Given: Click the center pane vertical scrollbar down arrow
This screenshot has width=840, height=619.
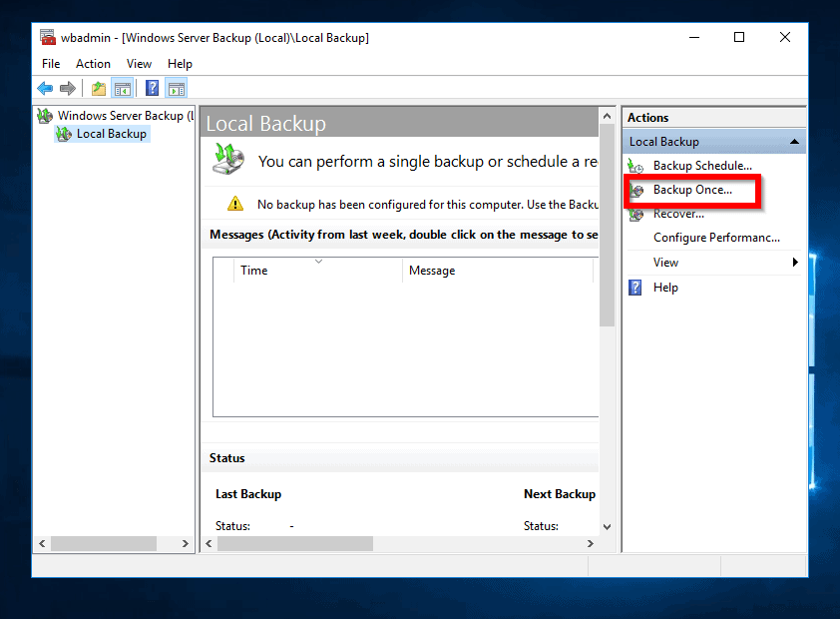Looking at the screenshot, I should tap(607, 525).
